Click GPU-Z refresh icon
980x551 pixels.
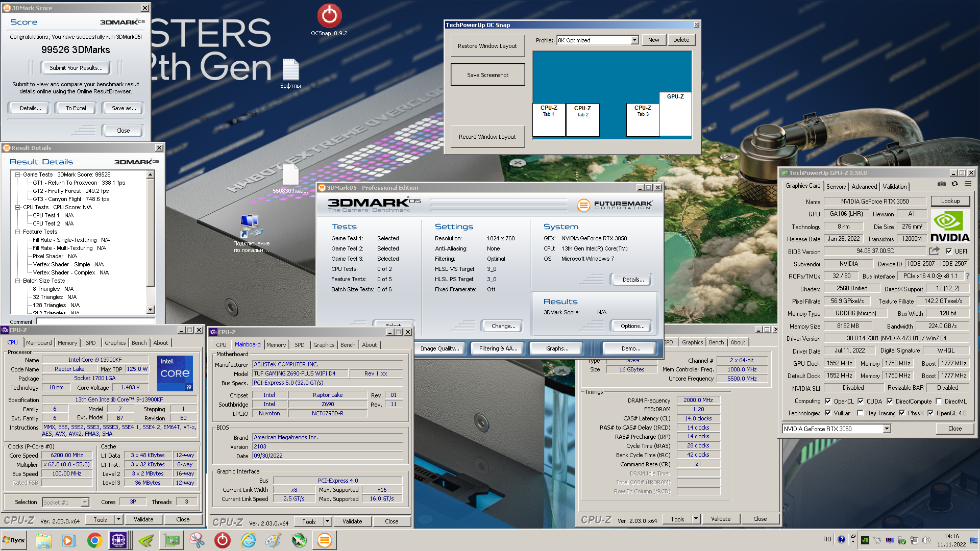coord(954,184)
